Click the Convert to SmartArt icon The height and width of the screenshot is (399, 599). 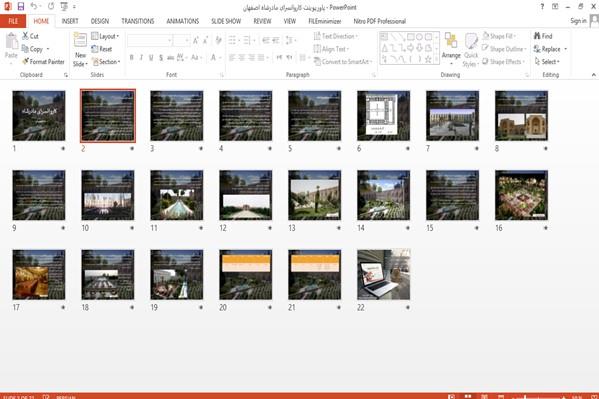pyautogui.click(x=317, y=62)
